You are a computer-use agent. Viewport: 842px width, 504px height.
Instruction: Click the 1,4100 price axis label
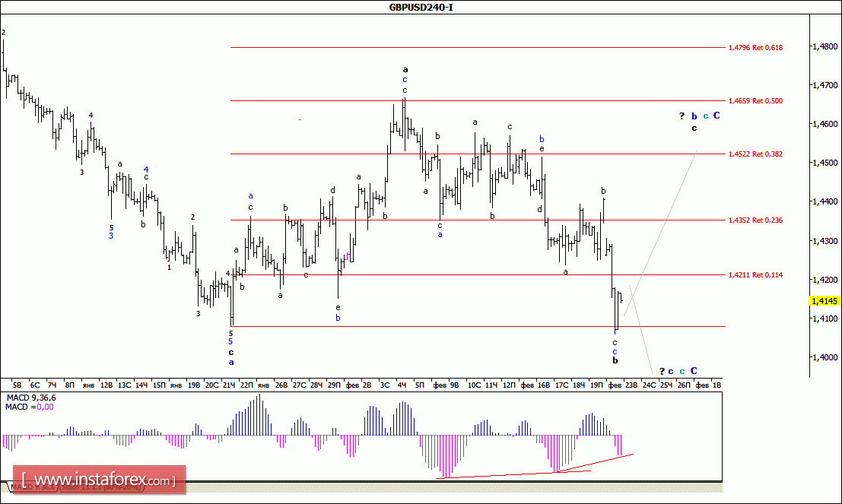point(825,319)
